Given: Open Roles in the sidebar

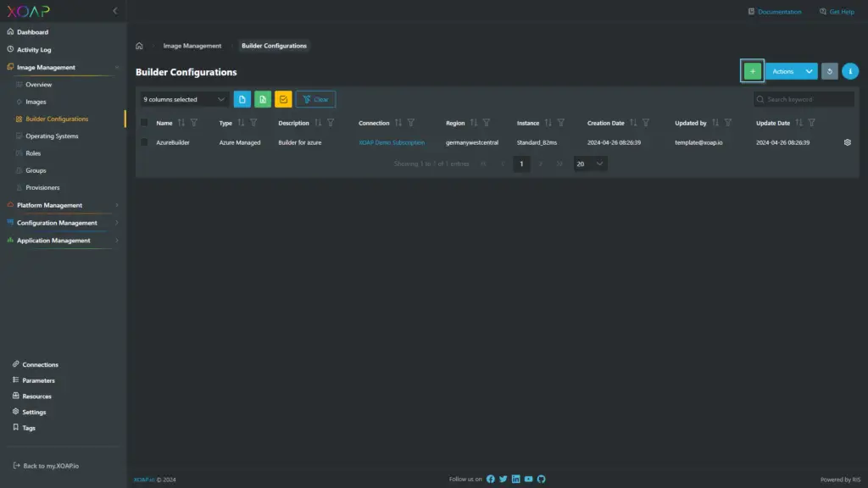Looking at the screenshot, I should click(33, 153).
